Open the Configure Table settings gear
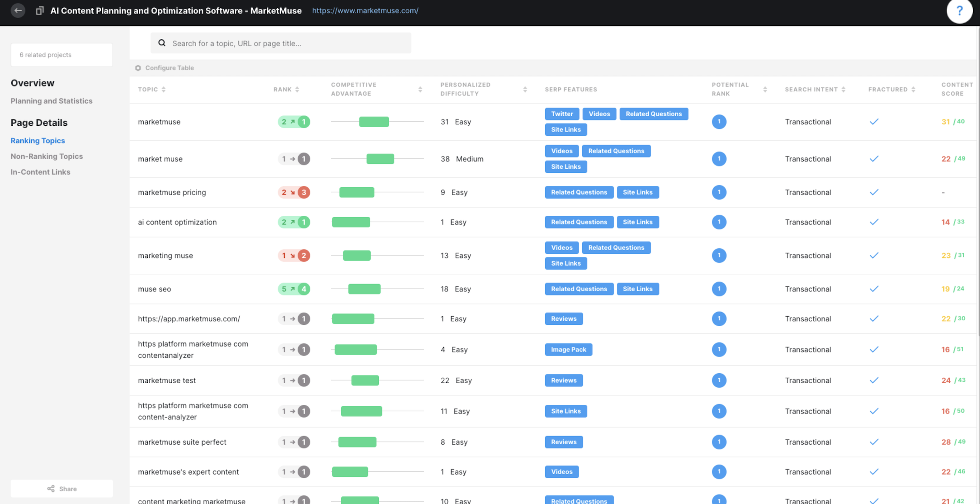The width and height of the screenshot is (980, 504). (x=138, y=68)
